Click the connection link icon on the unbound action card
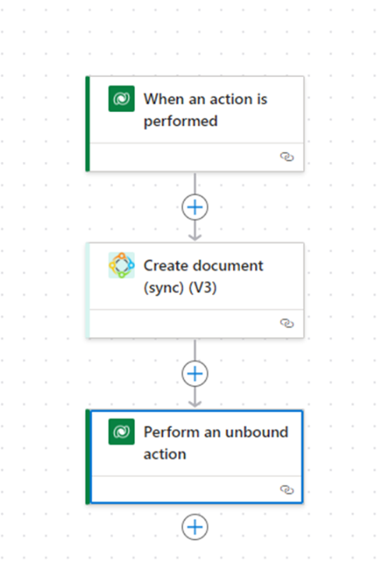The image size is (392, 564). tap(287, 490)
